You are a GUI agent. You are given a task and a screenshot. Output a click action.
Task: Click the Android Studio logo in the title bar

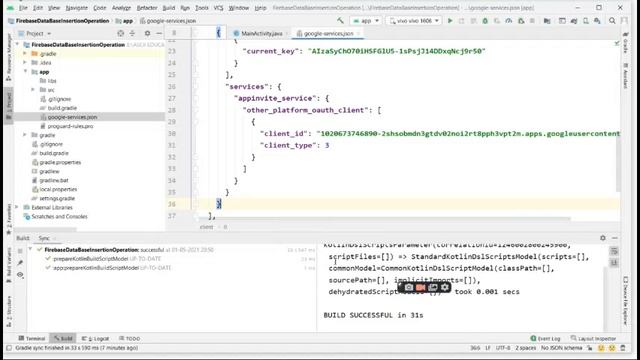[10, 8]
